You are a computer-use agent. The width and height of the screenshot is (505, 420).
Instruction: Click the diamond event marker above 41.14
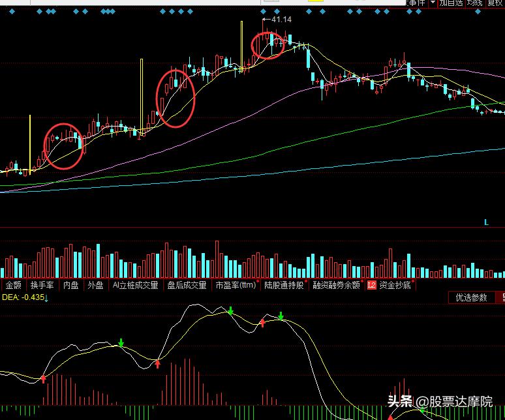(263, 12)
